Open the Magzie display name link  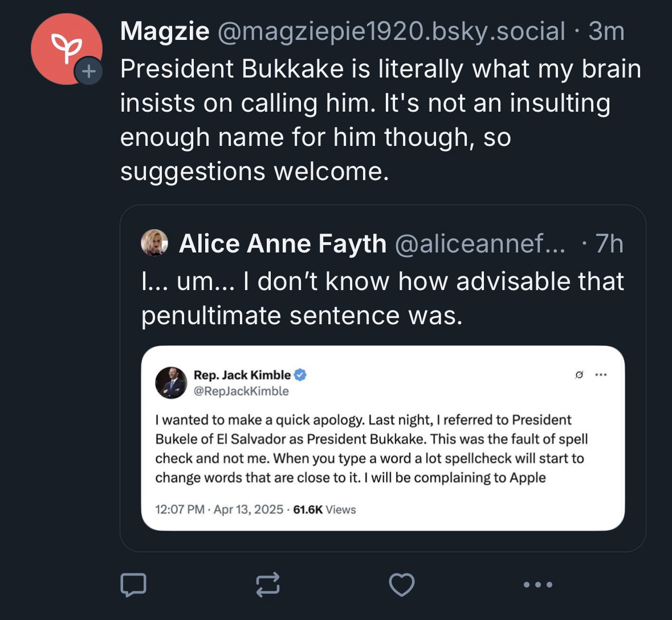164,31
